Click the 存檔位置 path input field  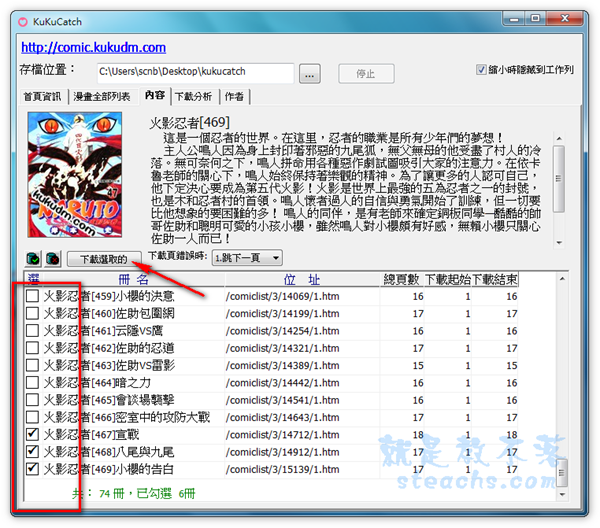click(x=196, y=73)
